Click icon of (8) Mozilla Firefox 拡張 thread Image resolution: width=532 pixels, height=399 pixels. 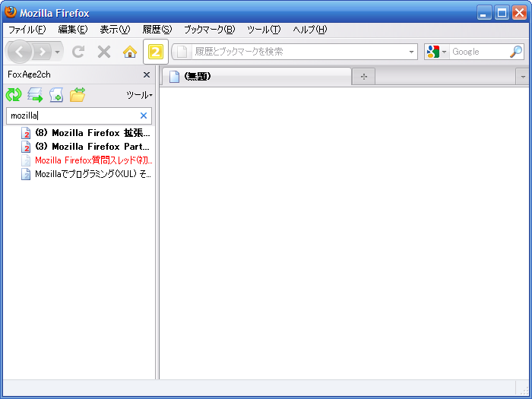point(26,133)
